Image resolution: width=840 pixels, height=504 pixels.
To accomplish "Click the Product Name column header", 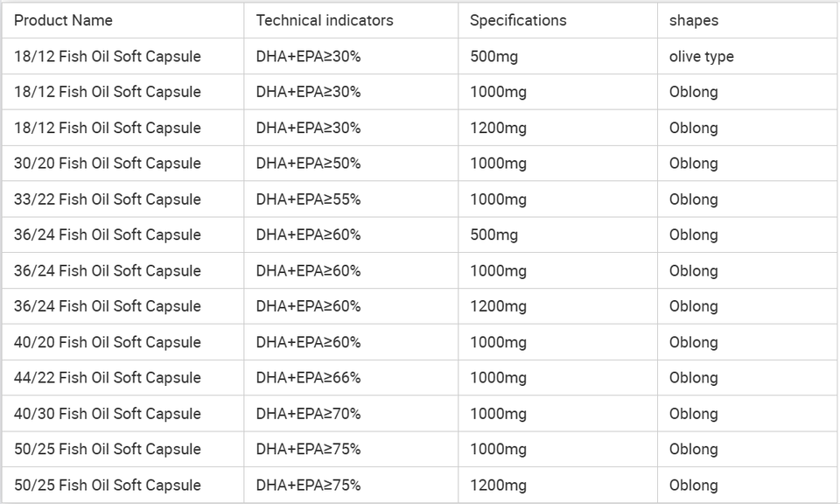I will 63,20.
